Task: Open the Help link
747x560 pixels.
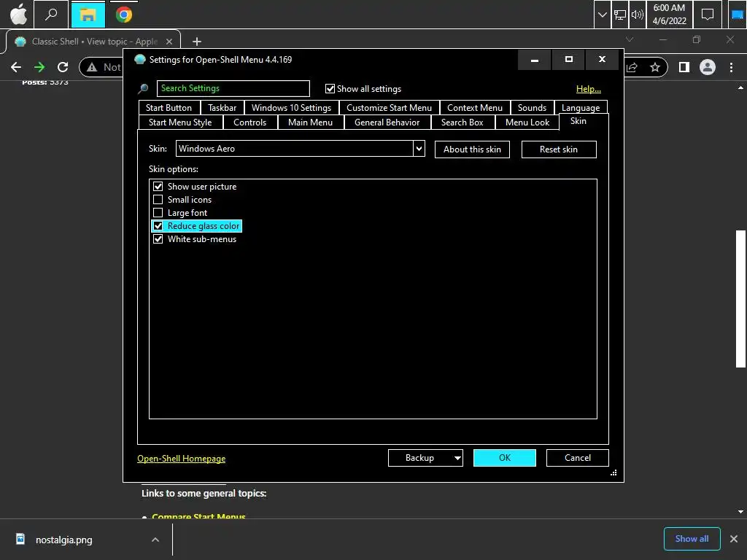Action: [x=589, y=88]
